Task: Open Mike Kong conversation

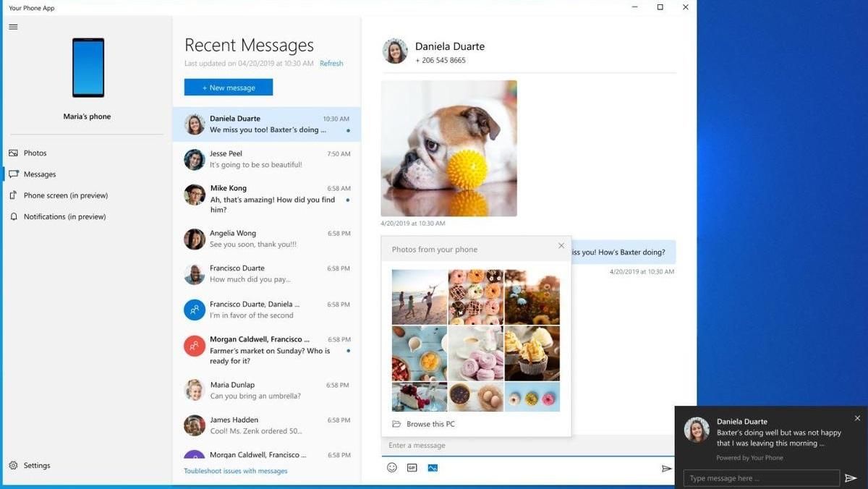Action: [266, 199]
